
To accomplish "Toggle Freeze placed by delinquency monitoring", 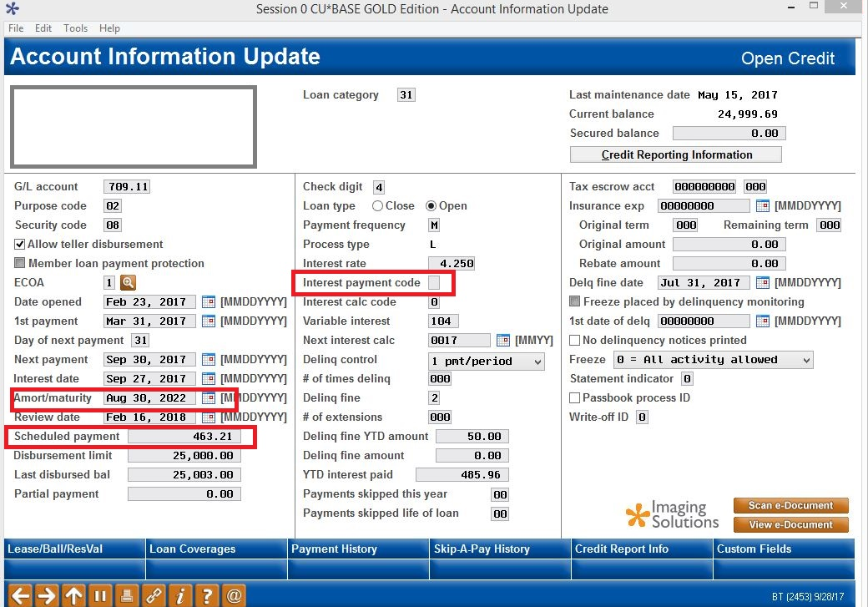I will pyautogui.click(x=574, y=302).
